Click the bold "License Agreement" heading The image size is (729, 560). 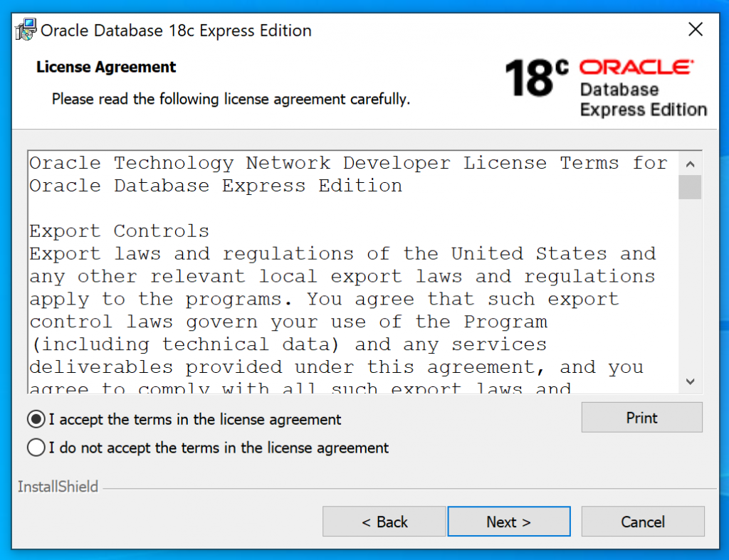click(106, 68)
